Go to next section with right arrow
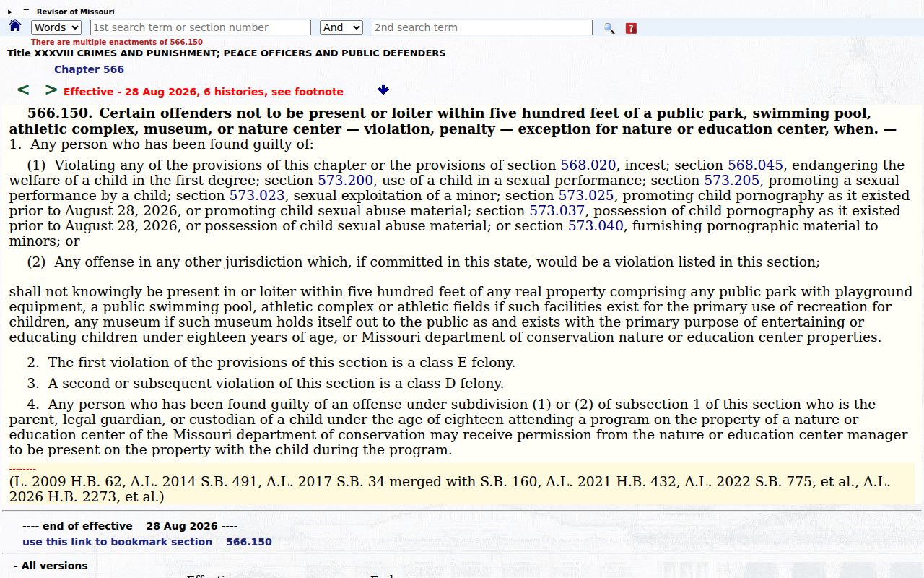The image size is (924, 578). pyautogui.click(x=51, y=90)
